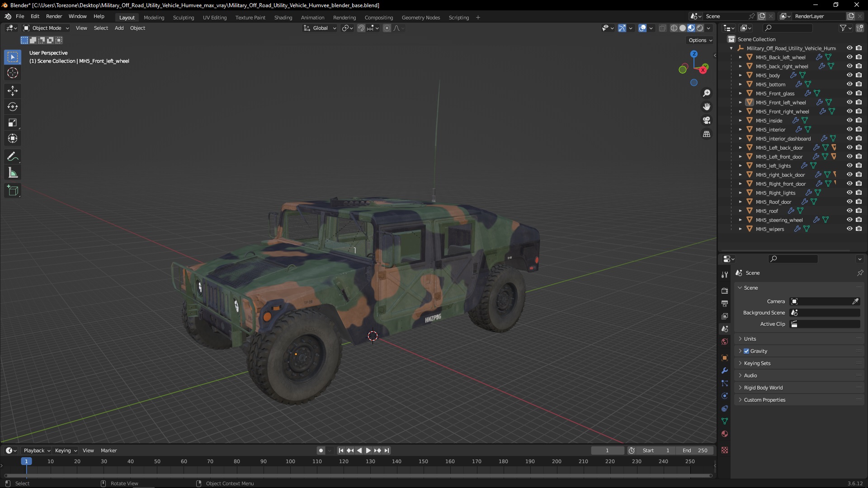Toggle X-ray display

pyautogui.click(x=662, y=28)
